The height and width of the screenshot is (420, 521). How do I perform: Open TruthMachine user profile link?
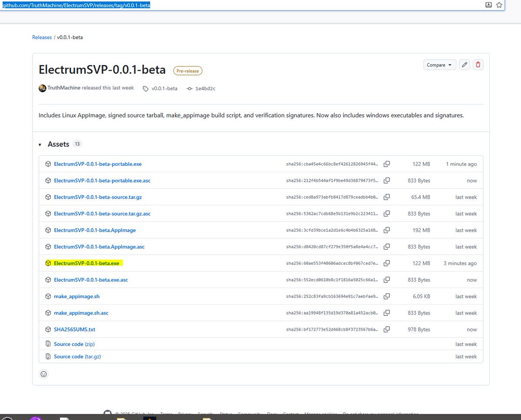64,88
